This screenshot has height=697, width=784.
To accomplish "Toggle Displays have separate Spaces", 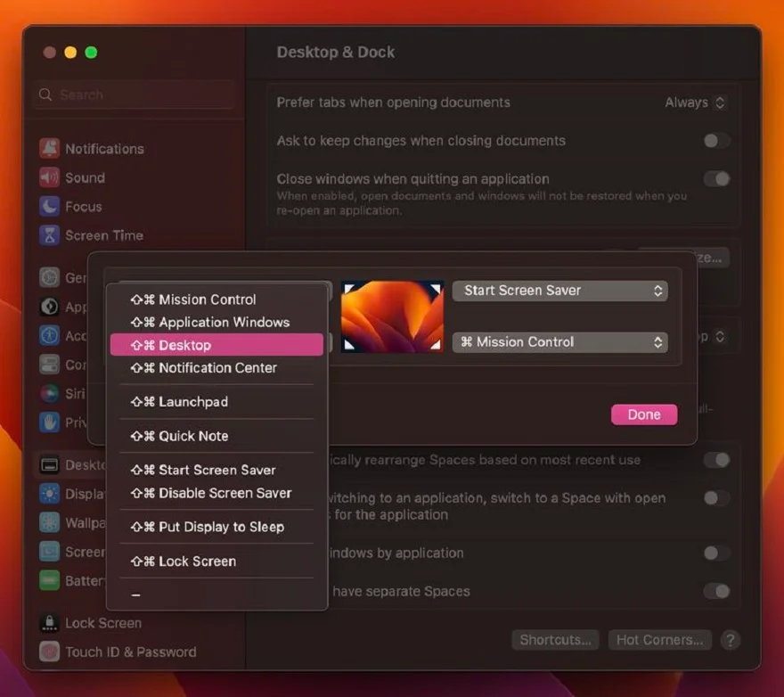I will tap(717, 591).
